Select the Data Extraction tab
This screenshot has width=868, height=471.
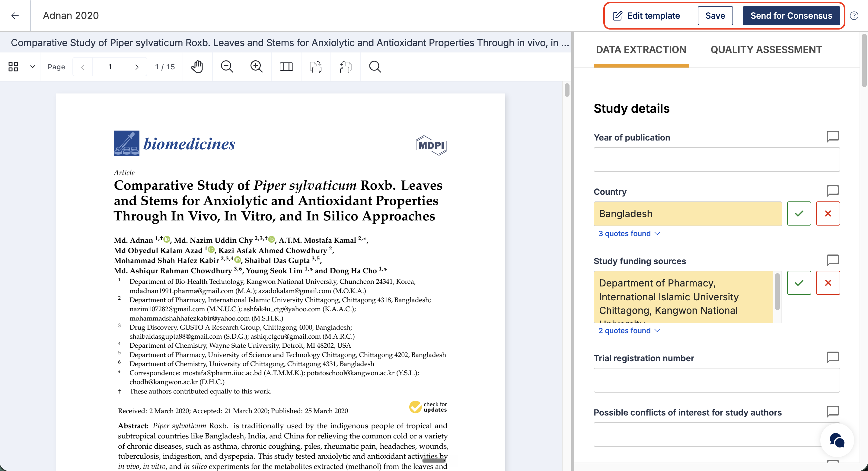coord(641,50)
